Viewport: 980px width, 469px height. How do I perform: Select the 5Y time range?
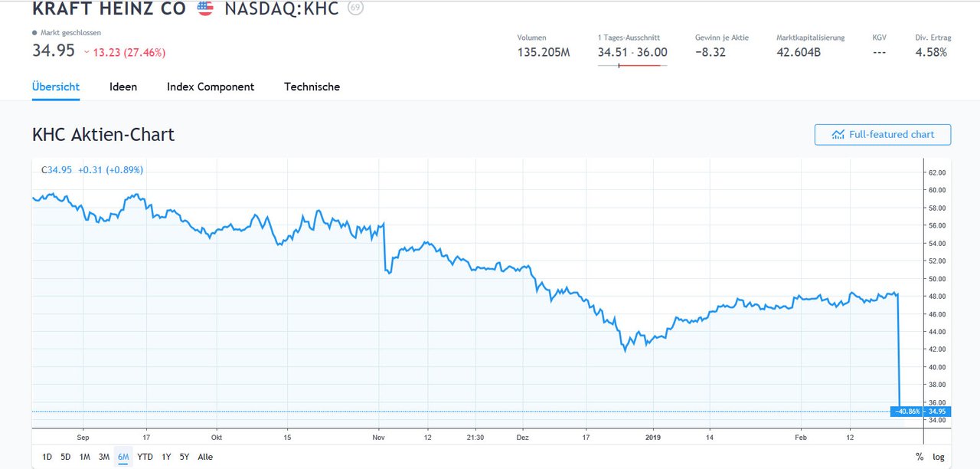click(x=185, y=457)
